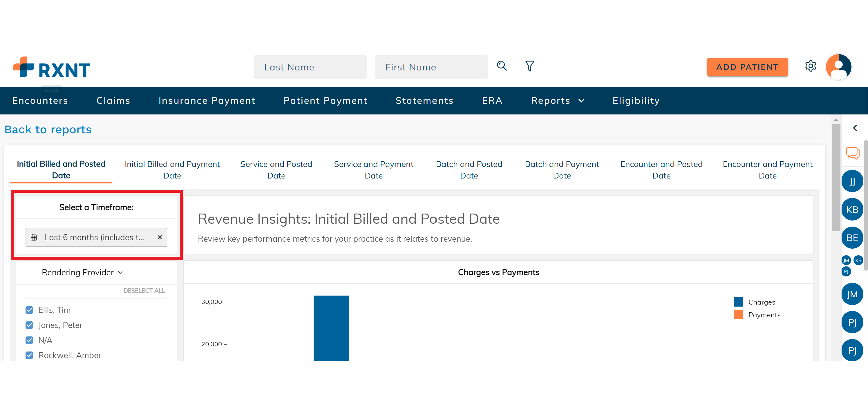Uncheck the Ellis, Tim checkbox
This screenshot has width=868, height=408.
[29, 310]
